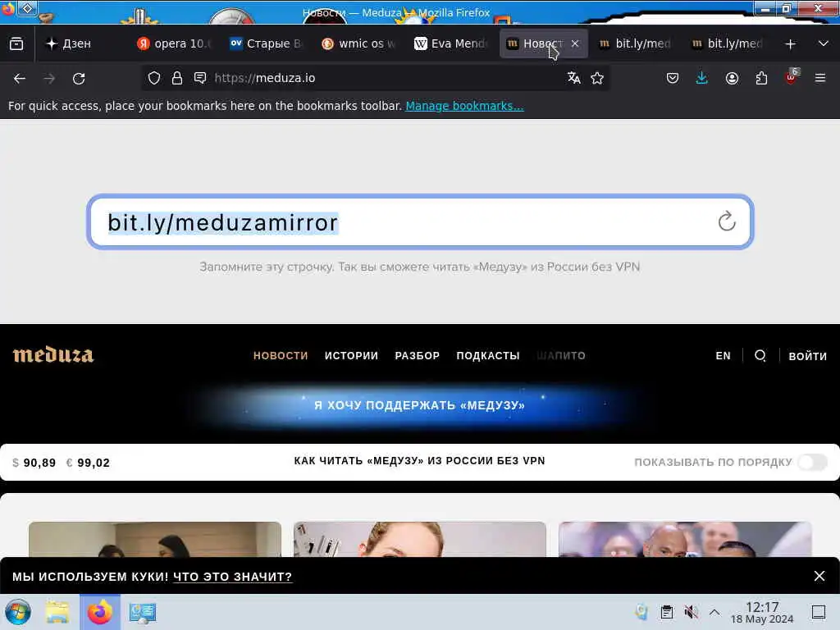The image size is (840, 630).
Task: Open the Разбор section
Action: click(418, 356)
